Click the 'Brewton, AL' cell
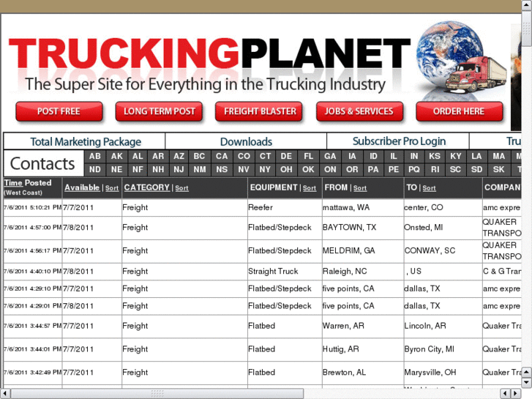This screenshot has height=399, width=532. click(362, 373)
